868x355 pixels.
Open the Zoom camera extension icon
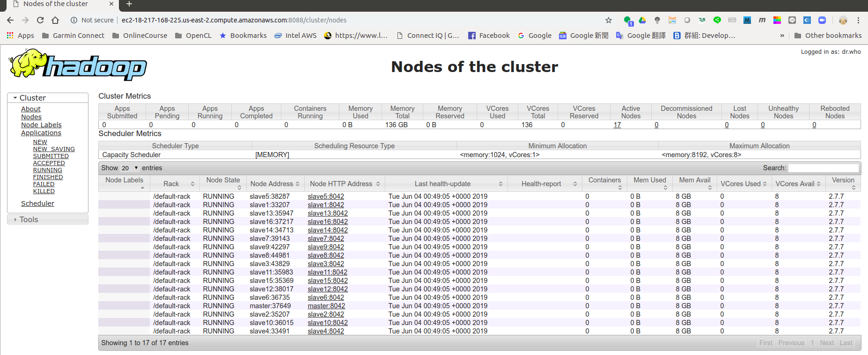click(822, 20)
